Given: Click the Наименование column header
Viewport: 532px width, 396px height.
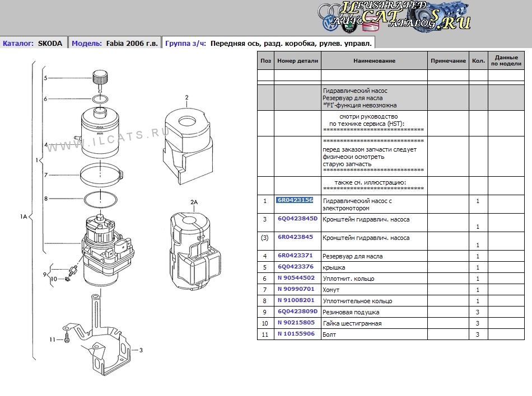Looking at the screenshot, I should (x=374, y=60).
